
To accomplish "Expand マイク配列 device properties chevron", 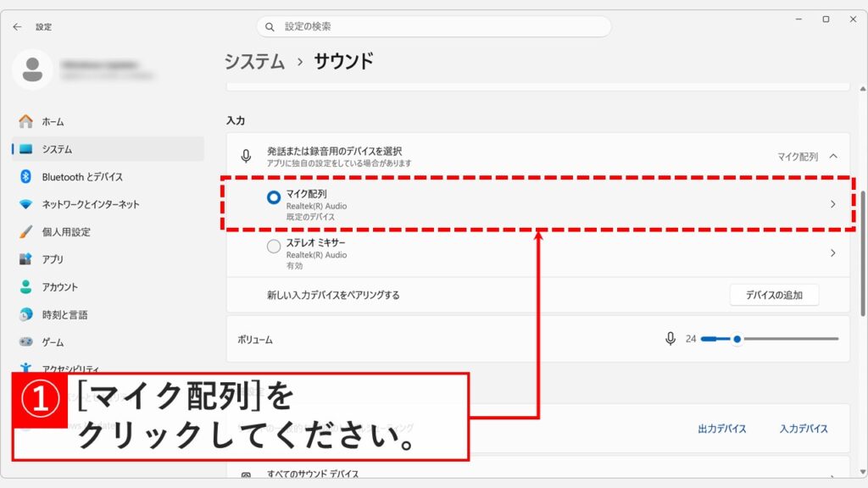I will click(x=833, y=204).
